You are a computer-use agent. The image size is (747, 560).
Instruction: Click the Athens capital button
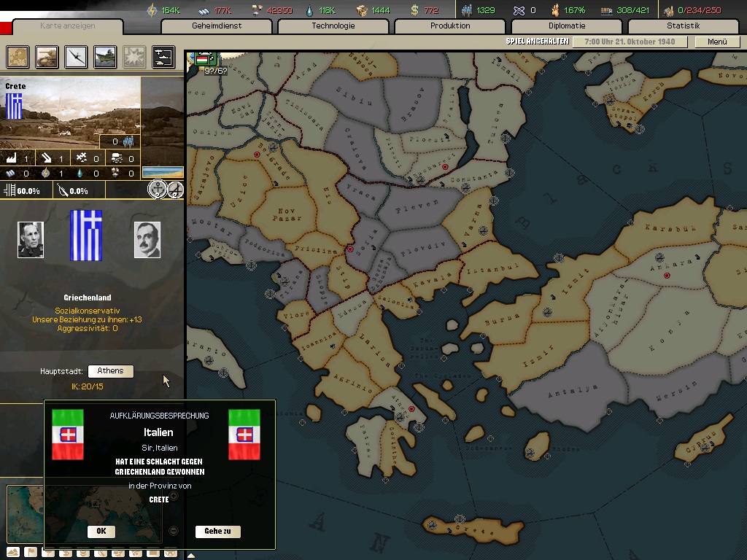[x=111, y=371]
